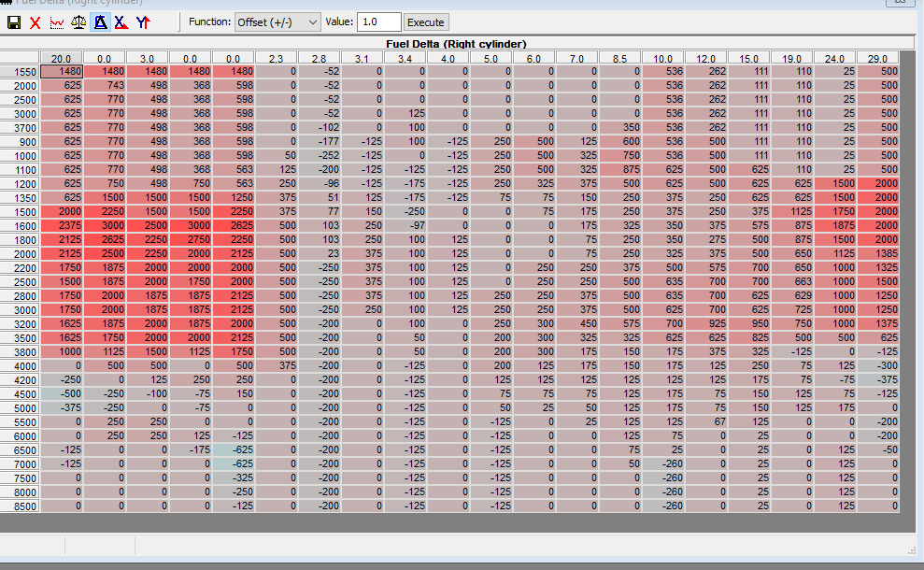Viewport: 924px width, 570px height.
Task: Click the Y axis arrow icon
Action: tap(143, 21)
